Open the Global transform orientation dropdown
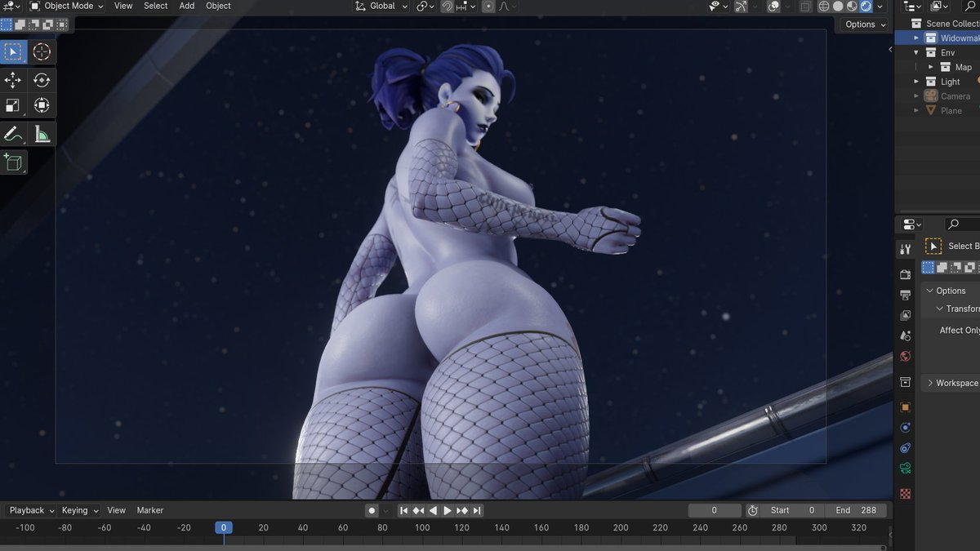This screenshot has height=551, width=980. [x=380, y=6]
